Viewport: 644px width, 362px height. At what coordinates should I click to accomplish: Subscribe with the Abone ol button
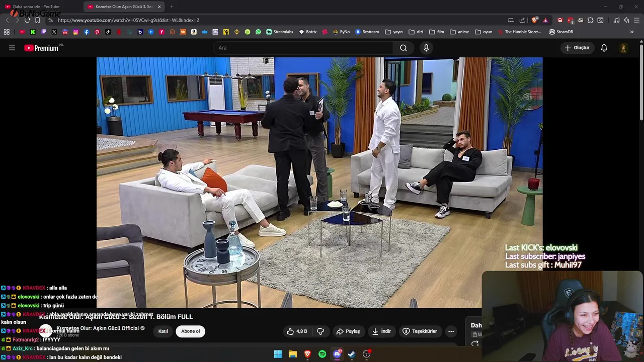tap(190, 331)
